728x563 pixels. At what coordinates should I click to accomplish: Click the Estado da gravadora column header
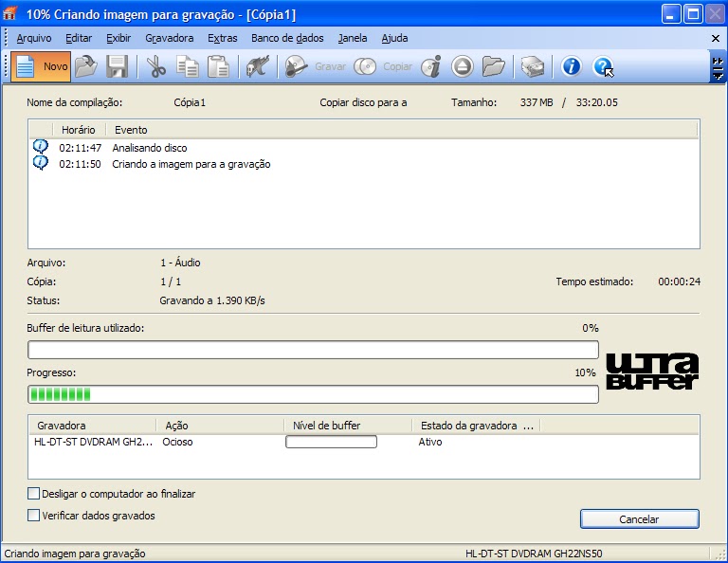tap(477, 426)
